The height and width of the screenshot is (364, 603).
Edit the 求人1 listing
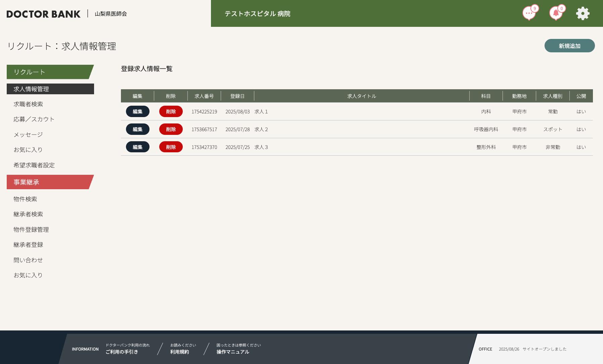click(x=137, y=111)
